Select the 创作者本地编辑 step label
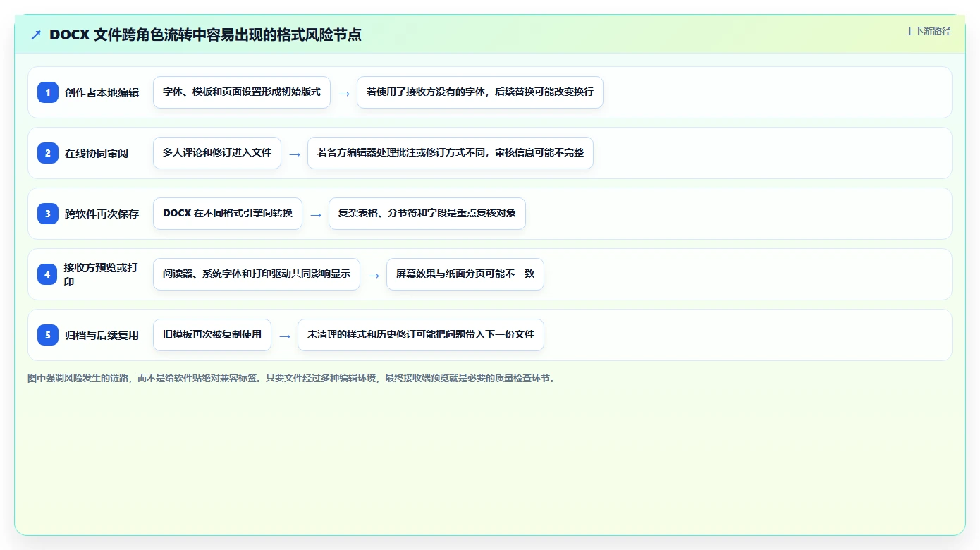 coord(102,92)
